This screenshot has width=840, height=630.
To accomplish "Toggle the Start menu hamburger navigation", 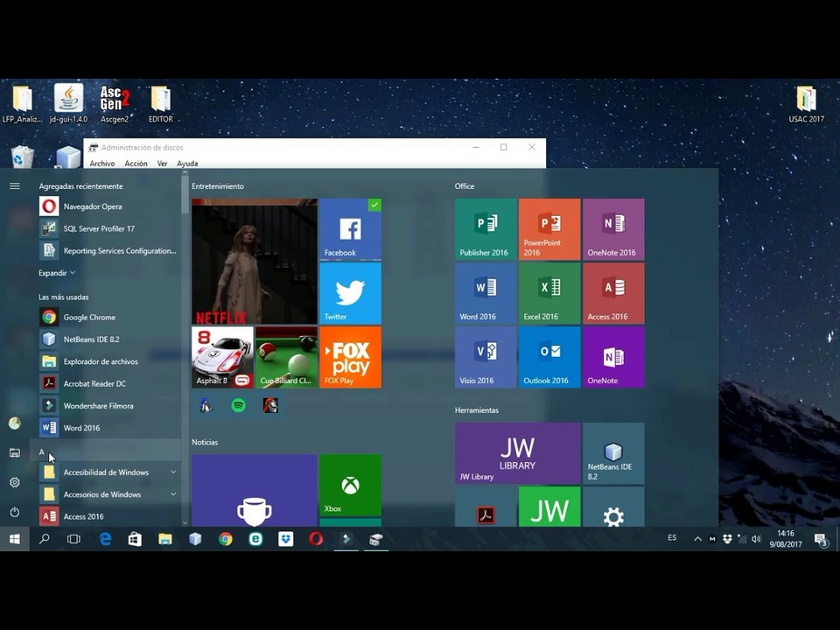I will pos(15,185).
